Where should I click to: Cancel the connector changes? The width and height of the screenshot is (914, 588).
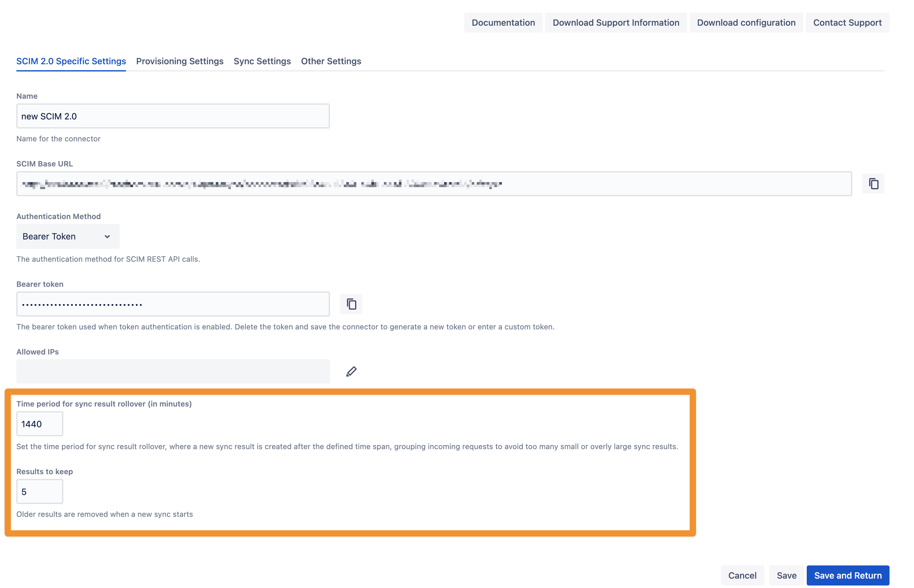pyautogui.click(x=742, y=575)
